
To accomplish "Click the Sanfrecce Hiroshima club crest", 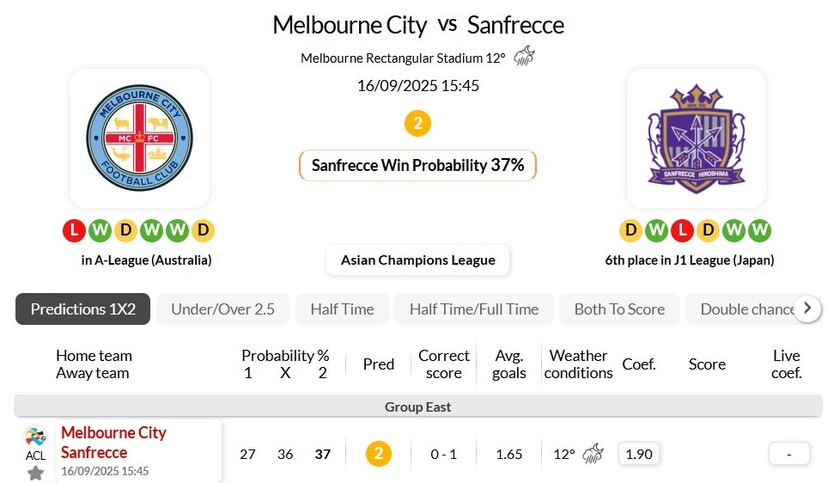I will point(696,138).
